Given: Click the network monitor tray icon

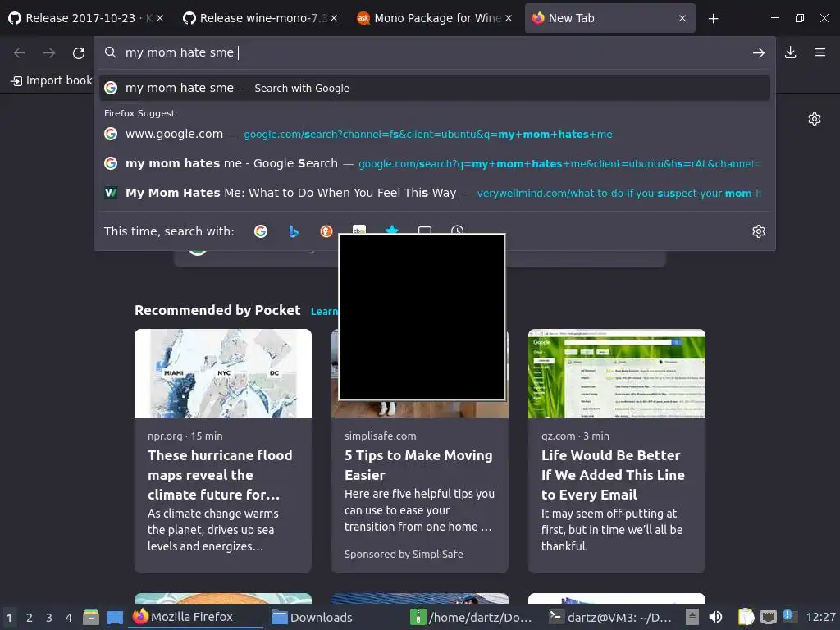Looking at the screenshot, I should tap(768, 617).
